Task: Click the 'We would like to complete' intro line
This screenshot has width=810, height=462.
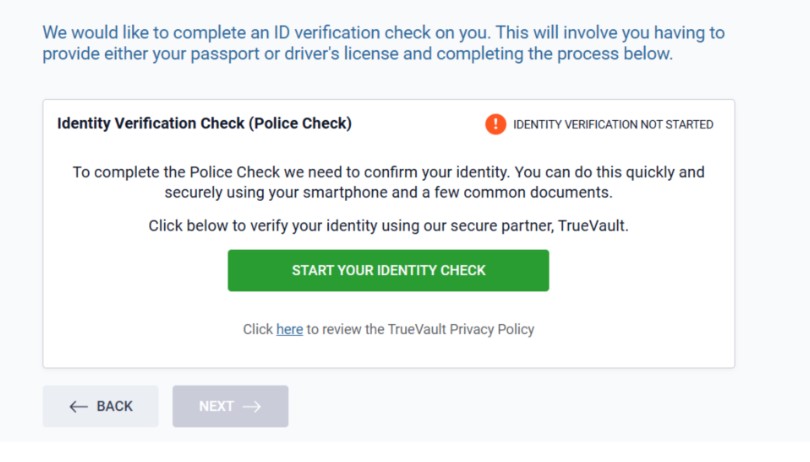Action: 383,33
